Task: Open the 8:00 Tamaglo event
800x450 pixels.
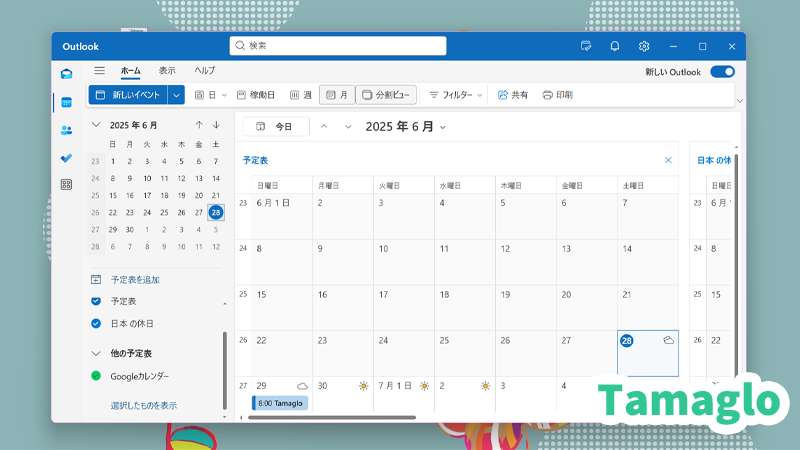Action: click(x=280, y=403)
